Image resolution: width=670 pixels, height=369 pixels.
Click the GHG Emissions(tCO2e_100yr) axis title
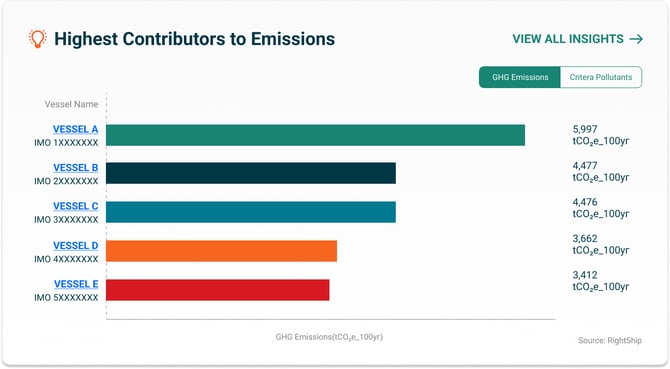pyautogui.click(x=329, y=337)
